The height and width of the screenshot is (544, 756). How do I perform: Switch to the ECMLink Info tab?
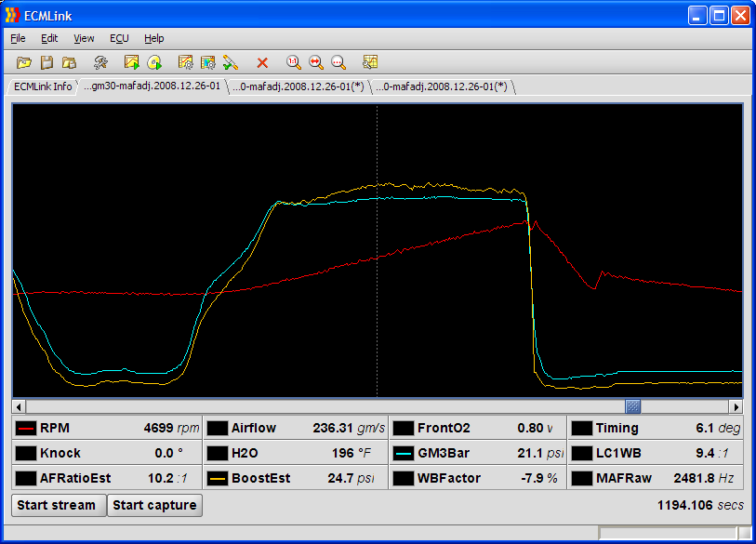point(42,86)
